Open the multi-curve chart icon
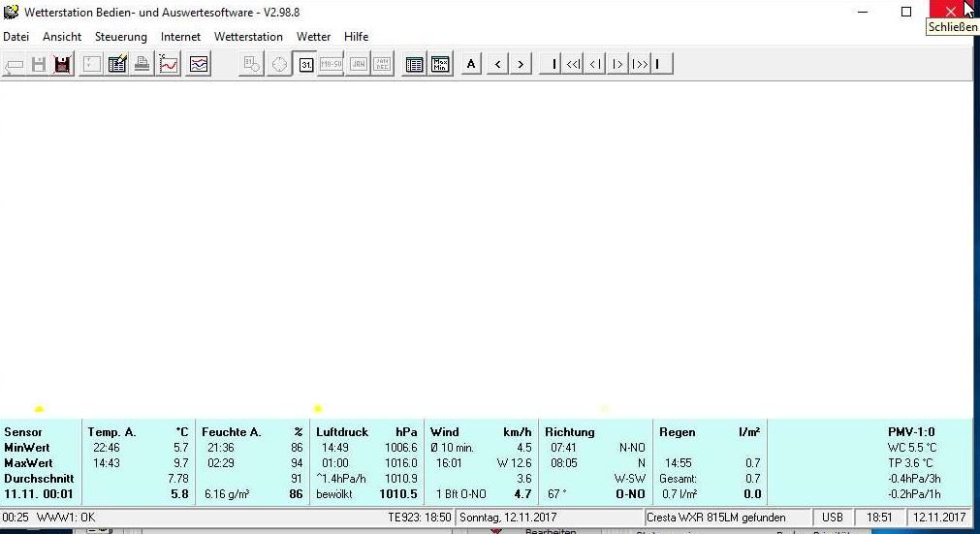Viewport: 980px width, 534px height. click(x=199, y=65)
